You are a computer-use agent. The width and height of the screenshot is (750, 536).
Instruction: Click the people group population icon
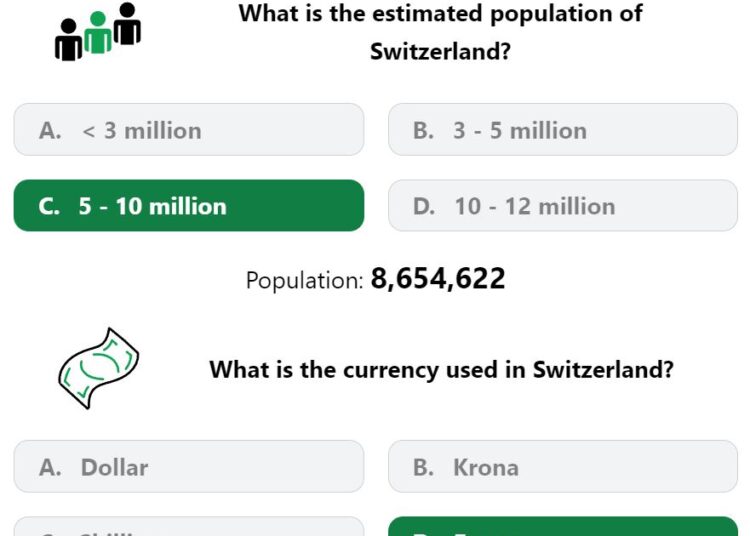98,32
